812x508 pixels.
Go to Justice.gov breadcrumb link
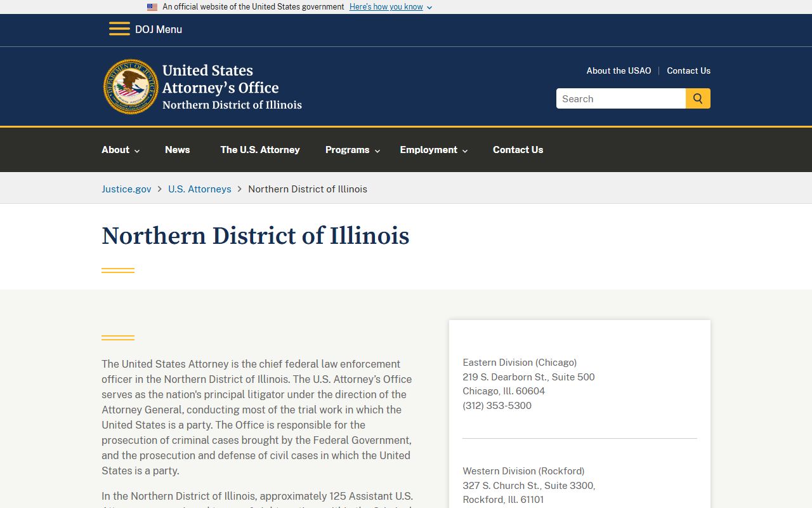coord(126,189)
